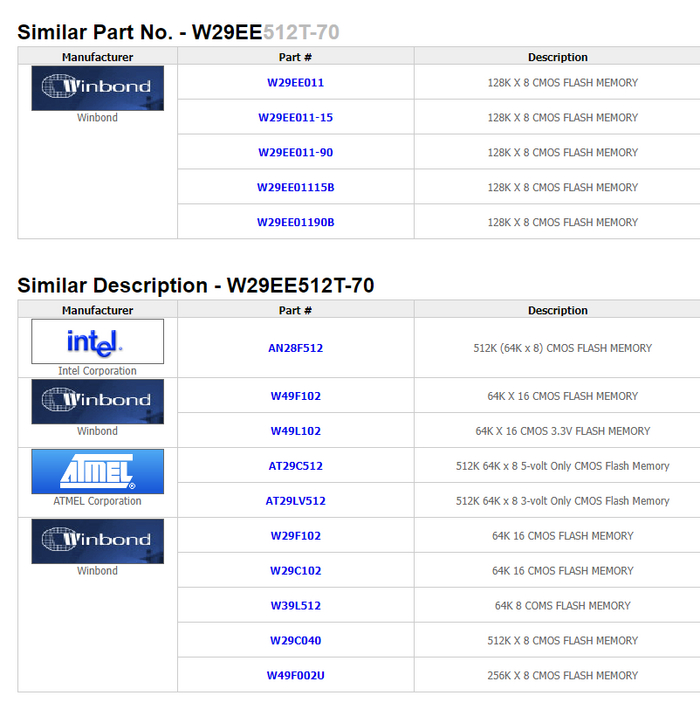
Task: Click the ATMEL logo image
Action: (98, 472)
